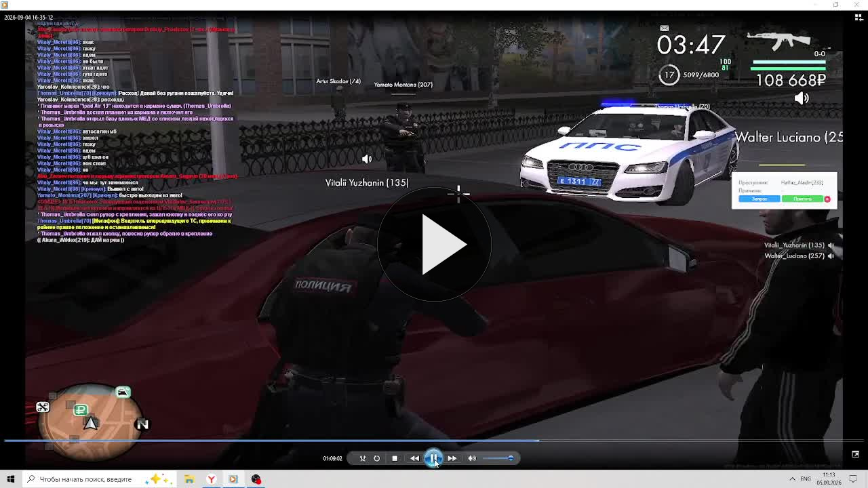Click the blue Запрос button in video
The width and height of the screenshot is (868, 488).
coord(759,199)
